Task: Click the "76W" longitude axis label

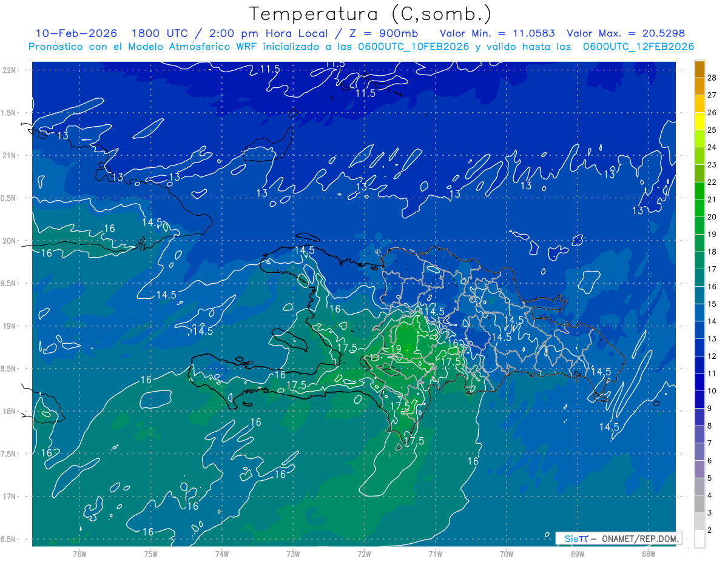Action: pyautogui.click(x=79, y=554)
